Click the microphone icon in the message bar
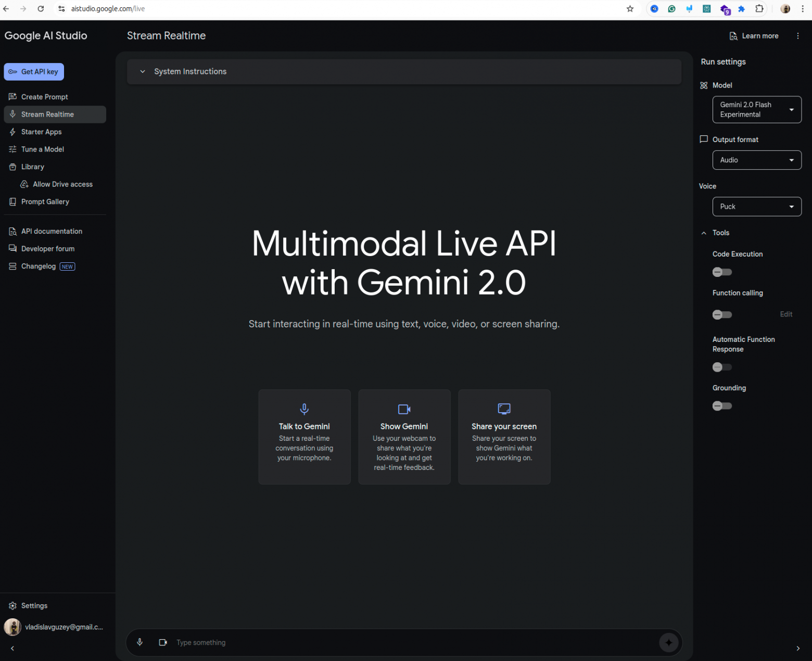 tap(139, 642)
